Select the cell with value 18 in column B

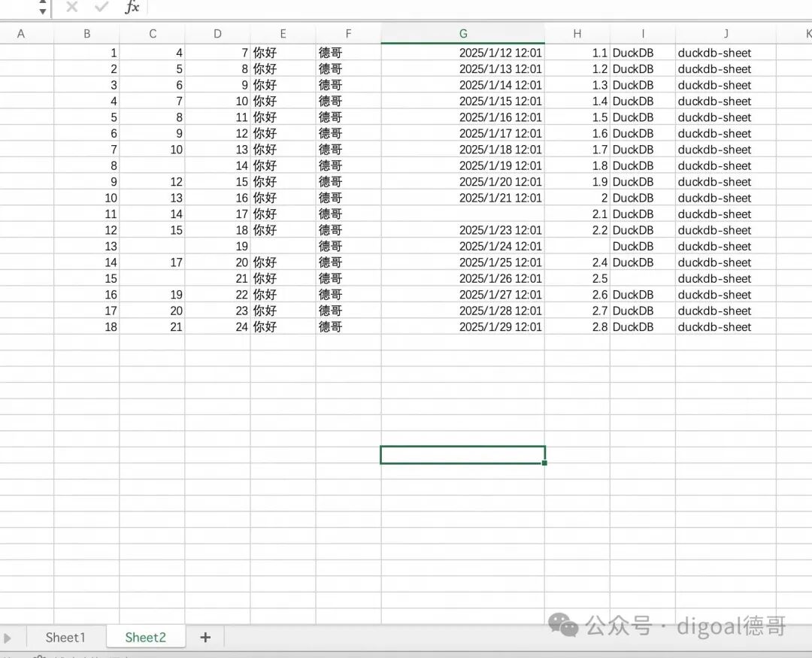coord(87,327)
